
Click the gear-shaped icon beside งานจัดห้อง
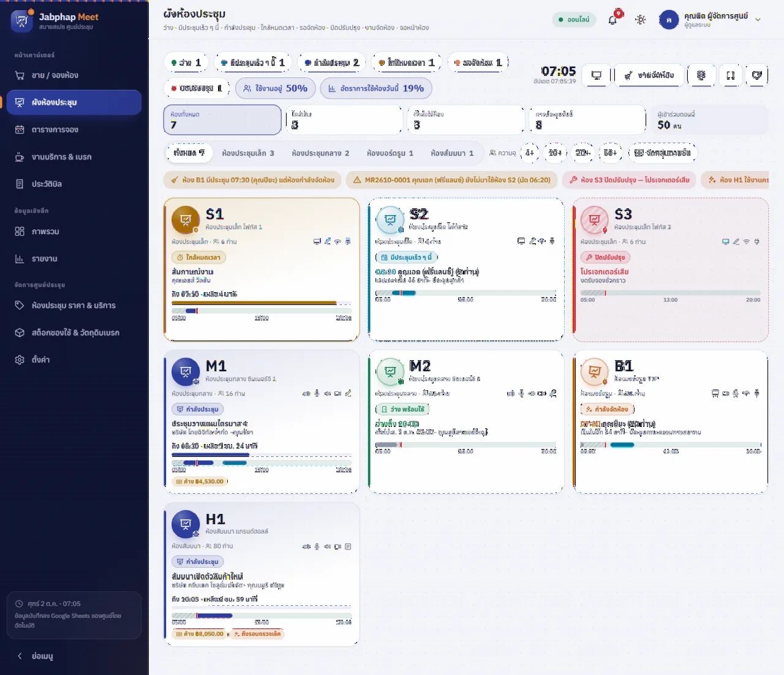[x=701, y=75]
